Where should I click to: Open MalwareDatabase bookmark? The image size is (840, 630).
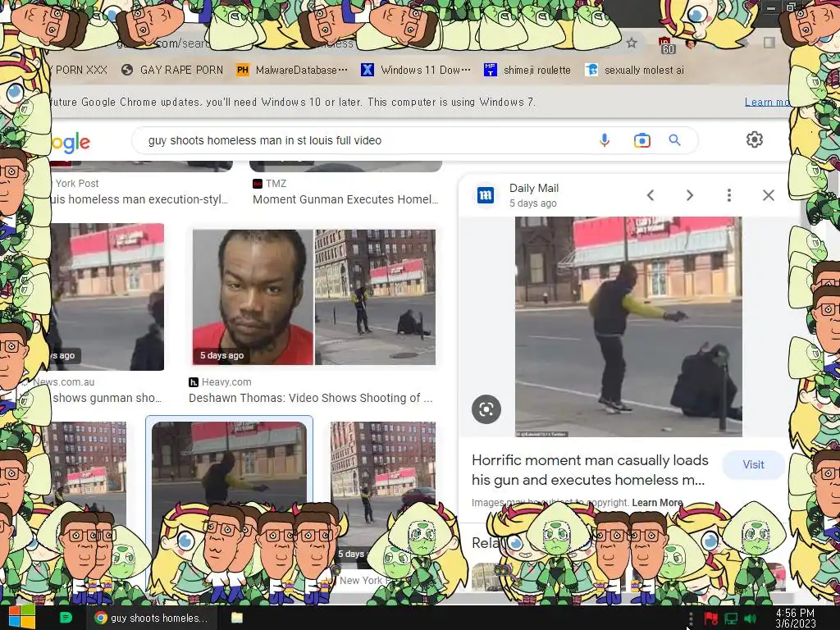(292, 71)
